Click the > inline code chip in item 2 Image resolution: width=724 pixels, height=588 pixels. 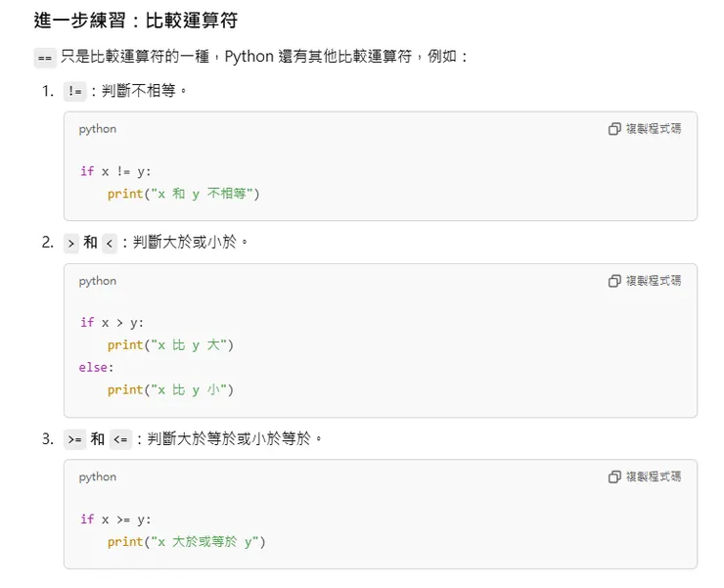pos(70,244)
